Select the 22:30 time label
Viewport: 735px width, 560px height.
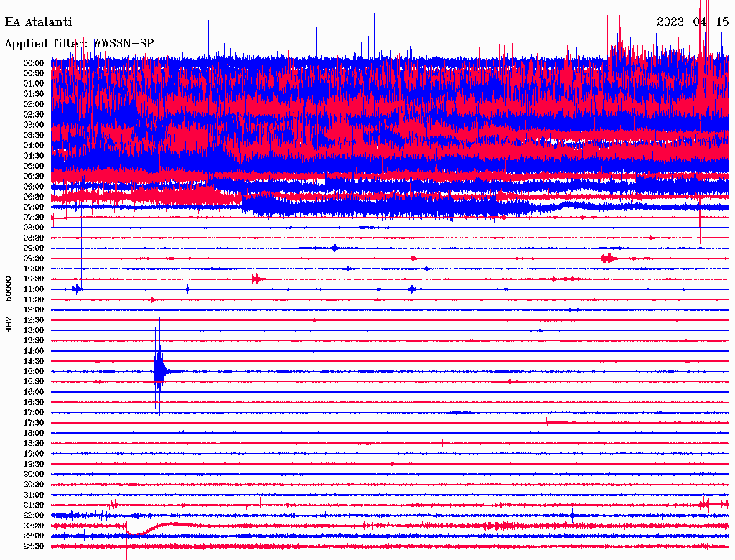click(34, 526)
